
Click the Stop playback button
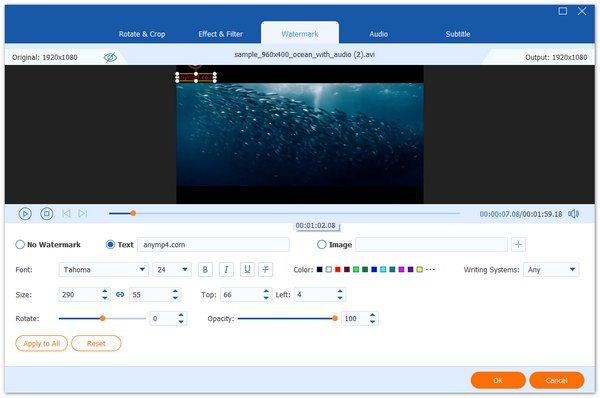point(47,214)
